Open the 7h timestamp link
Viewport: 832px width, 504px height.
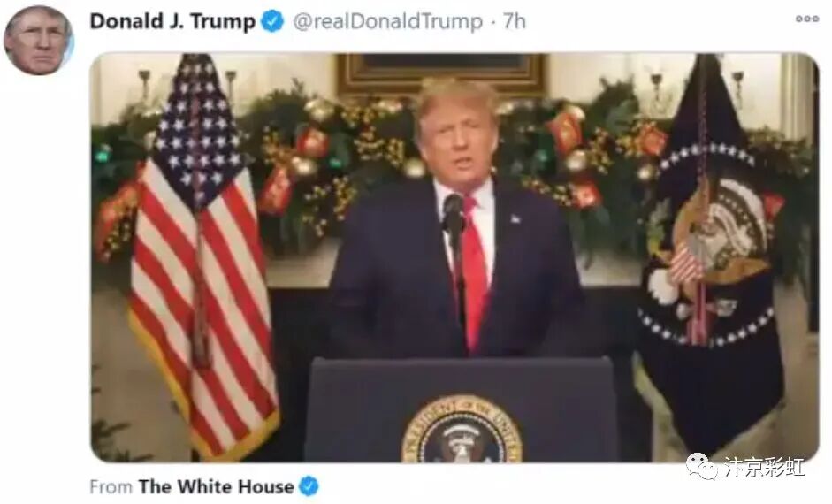coord(515,22)
